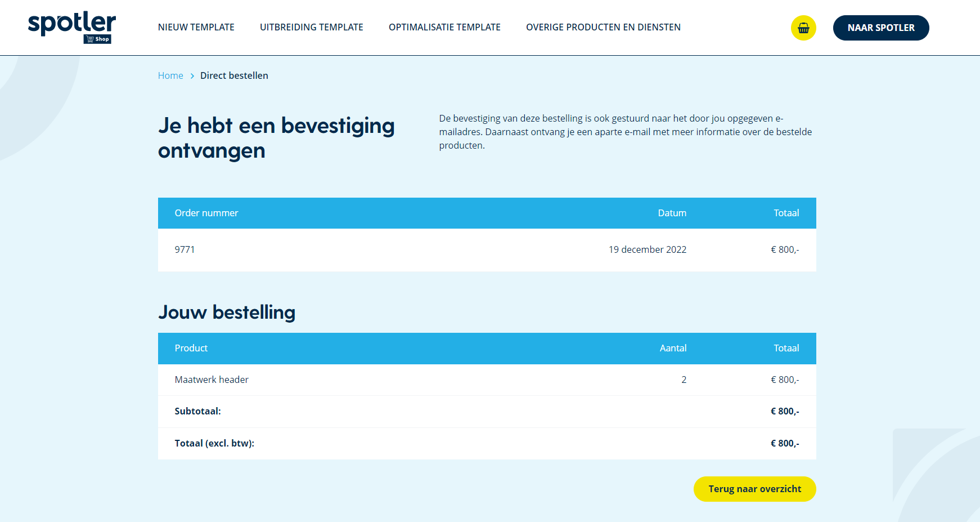
Task: Click the Direct bestellen breadcrumb
Action: click(234, 75)
